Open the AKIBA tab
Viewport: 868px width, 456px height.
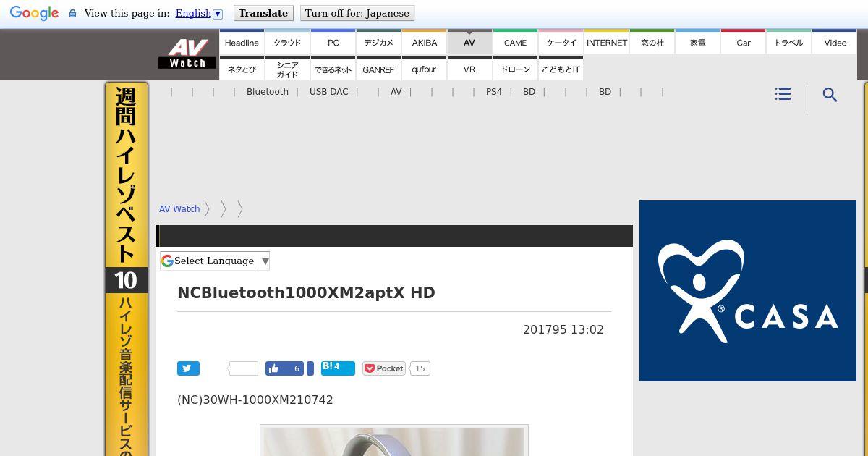pos(425,42)
